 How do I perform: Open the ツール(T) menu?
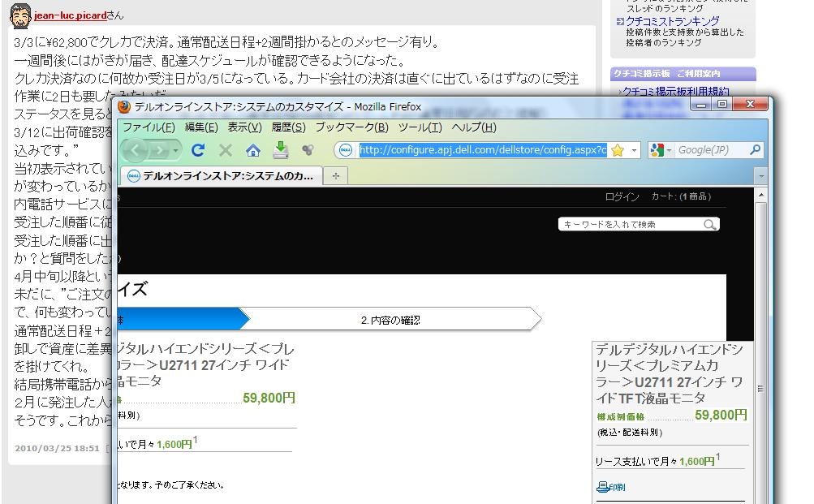420,127
